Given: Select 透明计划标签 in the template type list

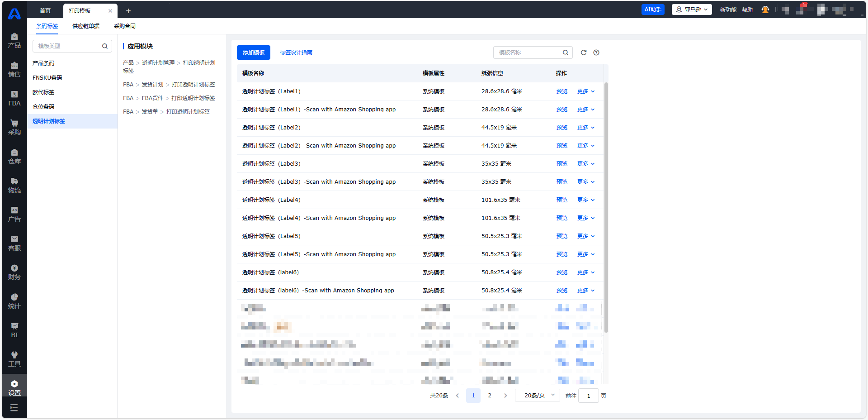Looking at the screenshot, I should tap(49, 121).
